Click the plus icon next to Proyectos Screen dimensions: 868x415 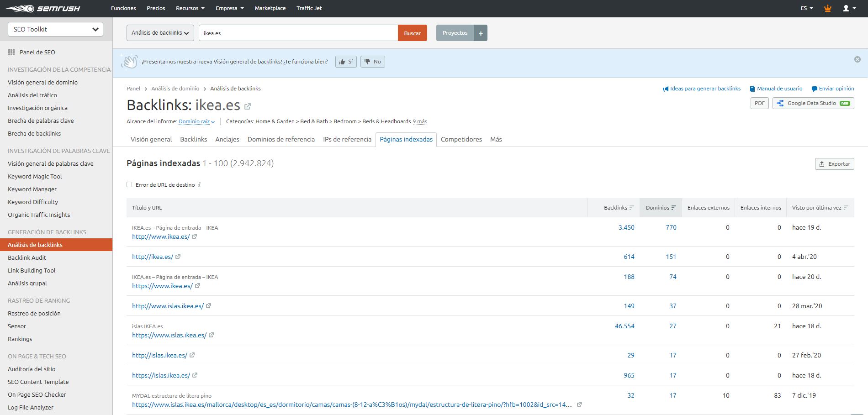[x=481, y=33]
